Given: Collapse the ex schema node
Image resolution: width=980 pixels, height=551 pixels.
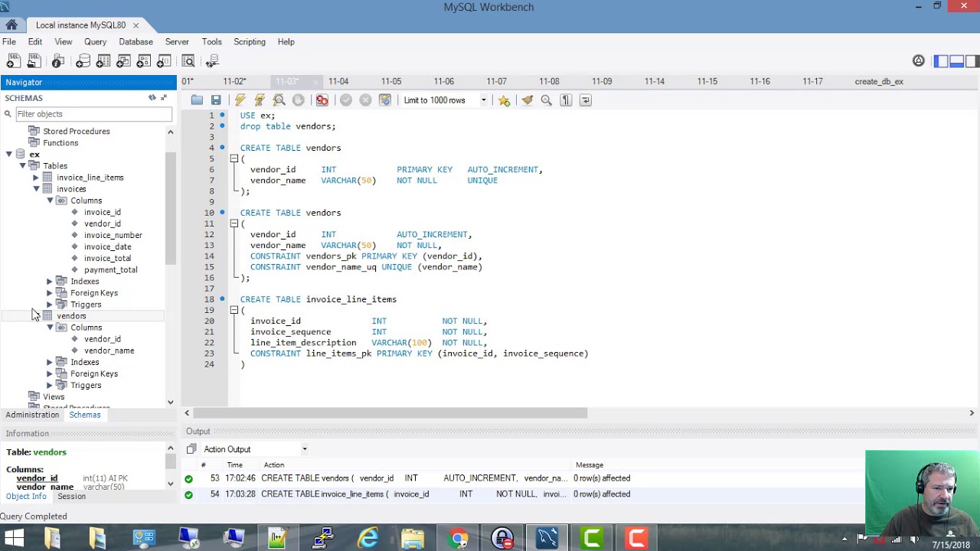Looking at the screenshot, I should pos(9,155).
